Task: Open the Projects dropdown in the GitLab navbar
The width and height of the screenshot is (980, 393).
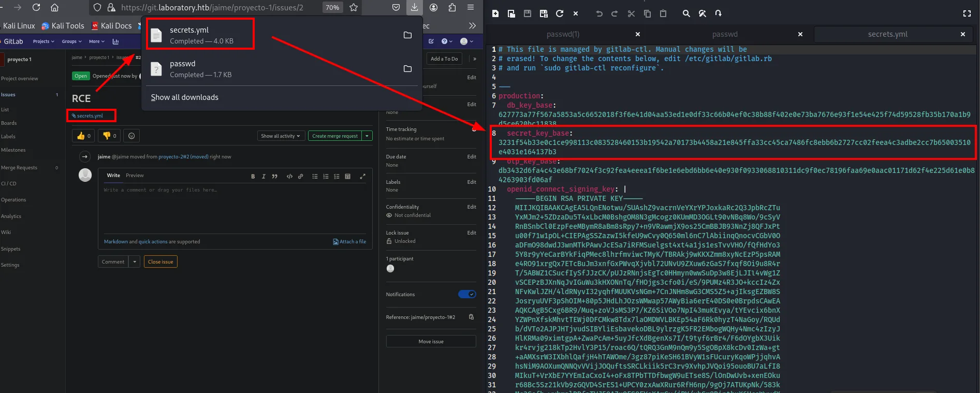Action: (x=43, y=41)
